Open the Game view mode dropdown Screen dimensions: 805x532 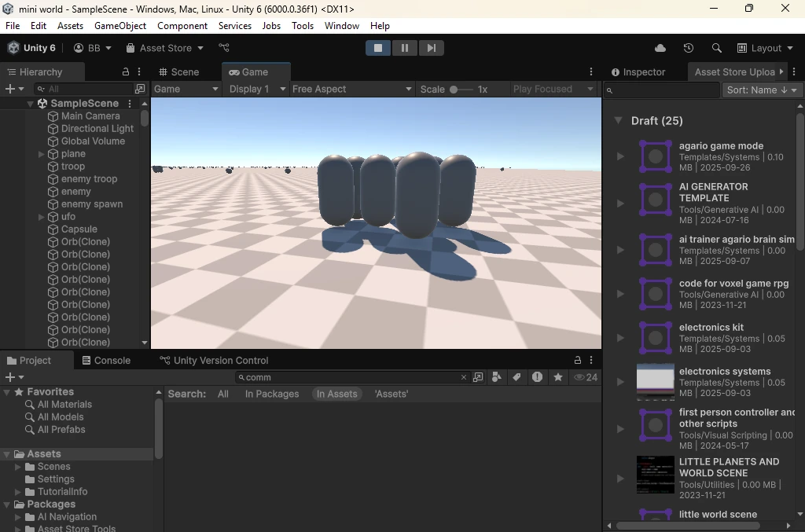click(186, 89)
